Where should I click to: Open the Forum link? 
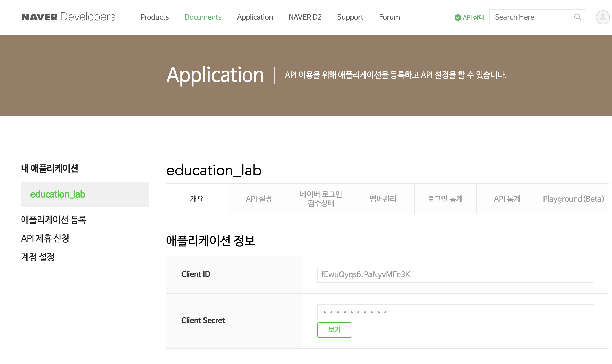click(x=389, y=17)
